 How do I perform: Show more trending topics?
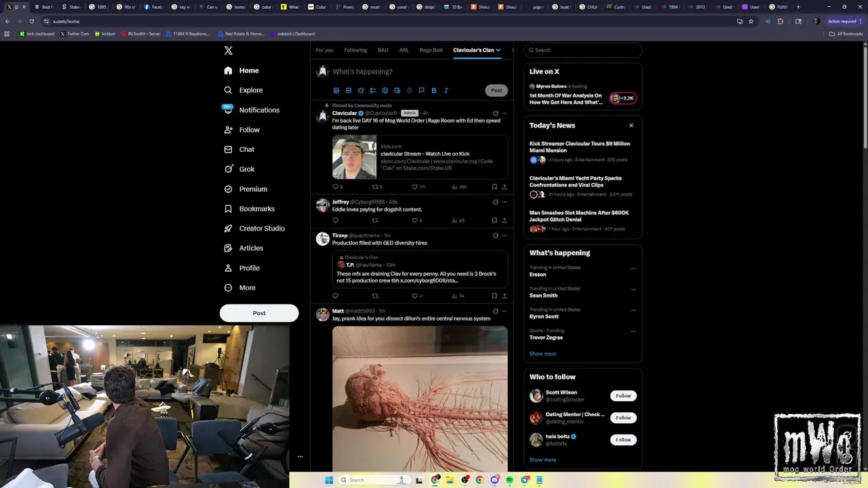coord(542,354)
